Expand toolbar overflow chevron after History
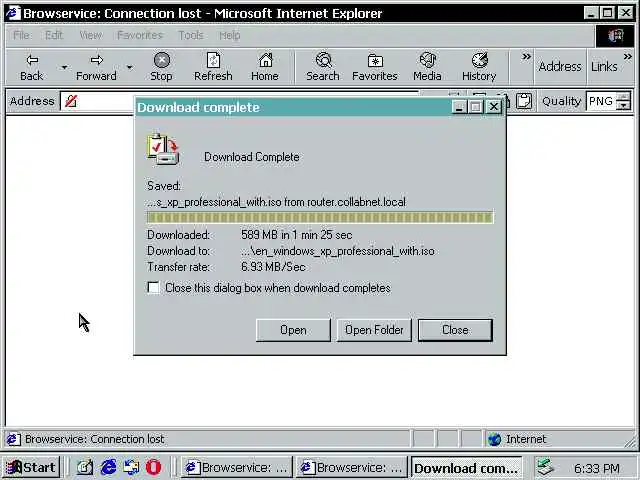 pos(527,56)
